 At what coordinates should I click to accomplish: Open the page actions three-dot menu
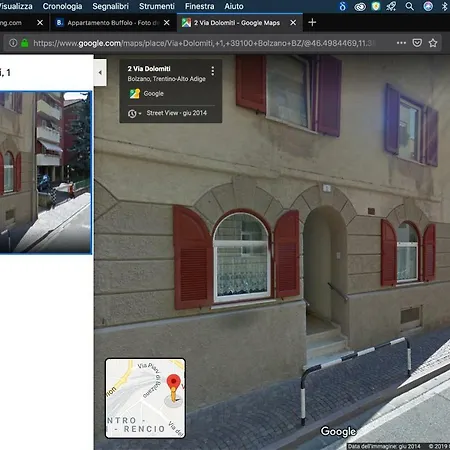click(401, 43)
